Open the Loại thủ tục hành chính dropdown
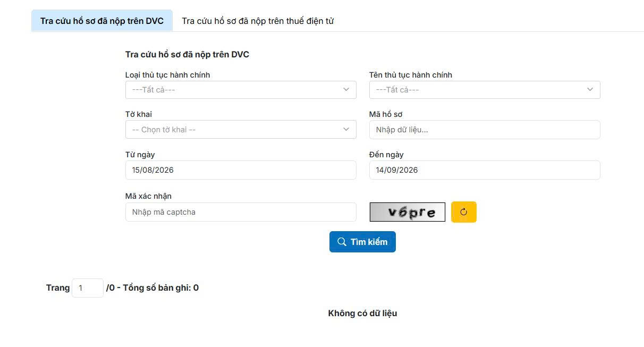Screen dimensions: 644x347 tap(241, 90)
